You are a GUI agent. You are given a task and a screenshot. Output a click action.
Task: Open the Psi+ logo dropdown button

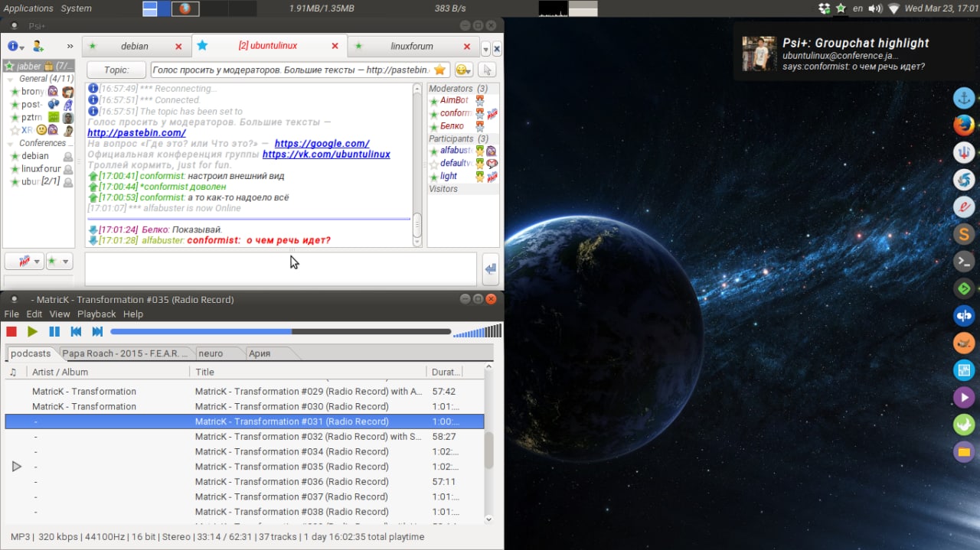tap(24, 262)
